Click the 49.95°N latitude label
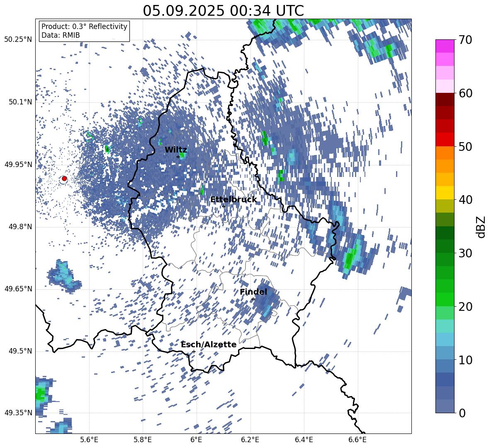491x448 pixels. tap(19, 165)
